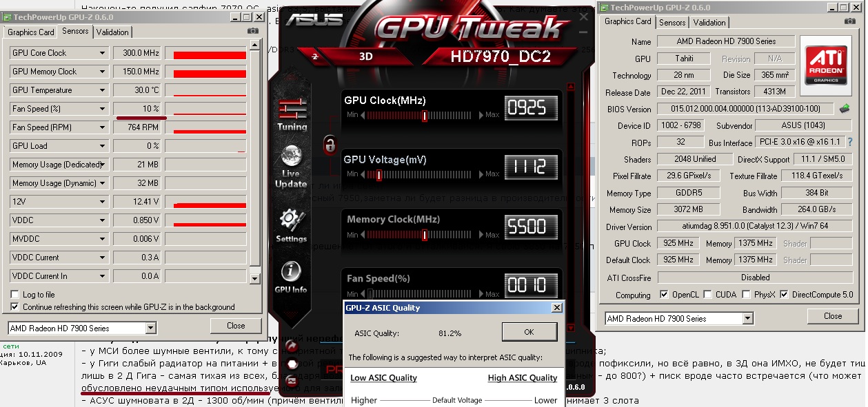The width and height of the screenshot is (868, 407).
Task: Switch to 3D profile tab in GPU Tweak
Action: pyautogui.click(x=365, y=56)
